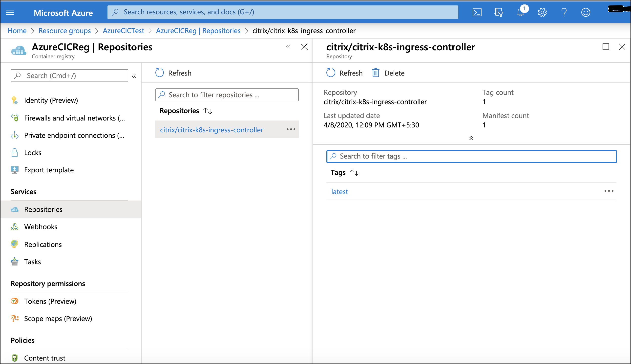Click the Private endpoint connections icon
The width and height of the screenshot is (631, 364).
click(15, 135)
